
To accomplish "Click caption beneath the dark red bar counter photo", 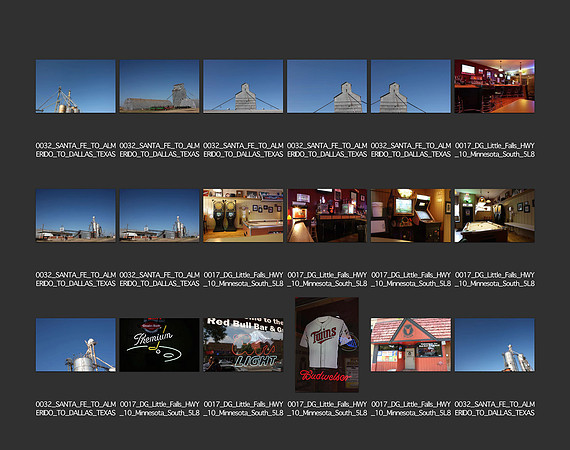I will [x=327, y=279].
